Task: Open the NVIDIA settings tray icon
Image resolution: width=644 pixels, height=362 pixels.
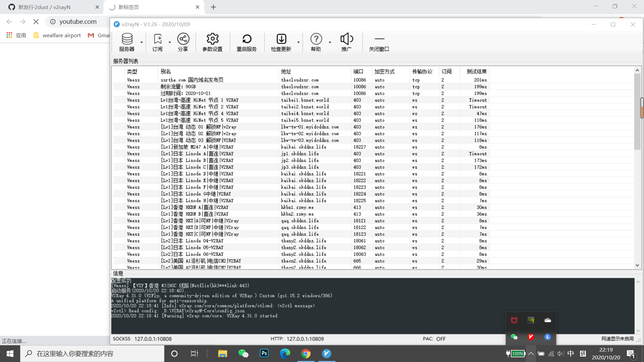Action: tap(531, 320)
